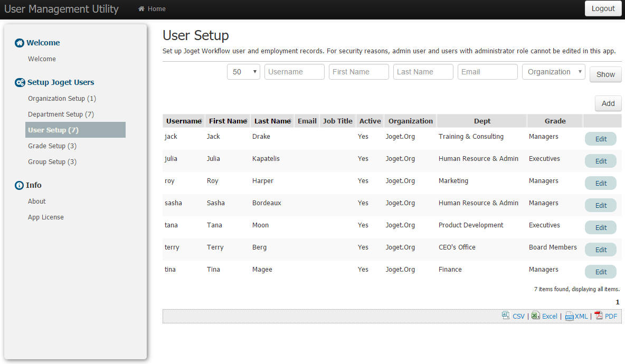Edit the user terry
The image size is (625, 364).
coord(600,250)
